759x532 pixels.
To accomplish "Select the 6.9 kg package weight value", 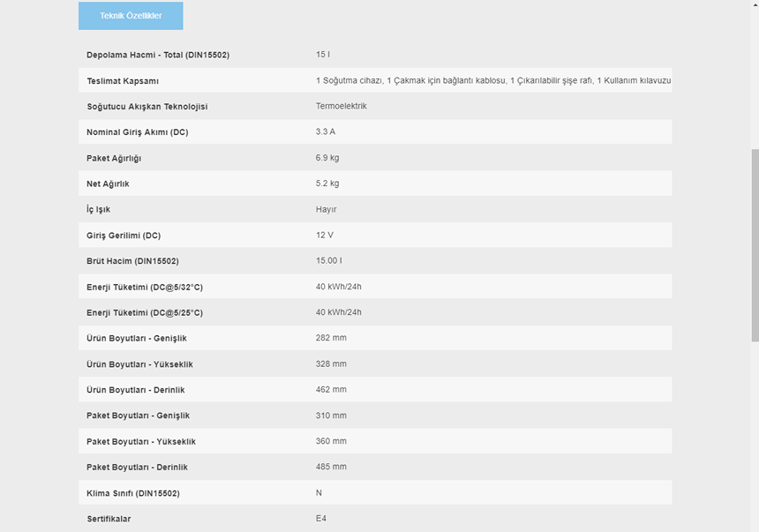I will point(327,158).
